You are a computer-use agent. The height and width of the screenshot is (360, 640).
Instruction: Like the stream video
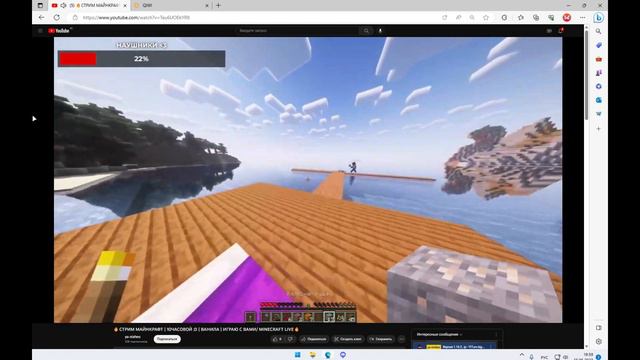point(277,339)
